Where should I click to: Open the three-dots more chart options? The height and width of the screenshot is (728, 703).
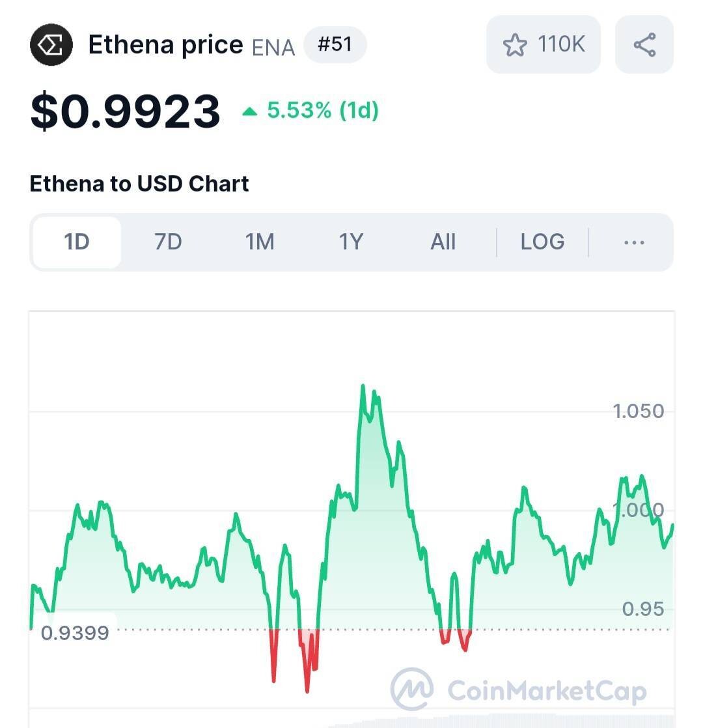click(x=633, y=242)
